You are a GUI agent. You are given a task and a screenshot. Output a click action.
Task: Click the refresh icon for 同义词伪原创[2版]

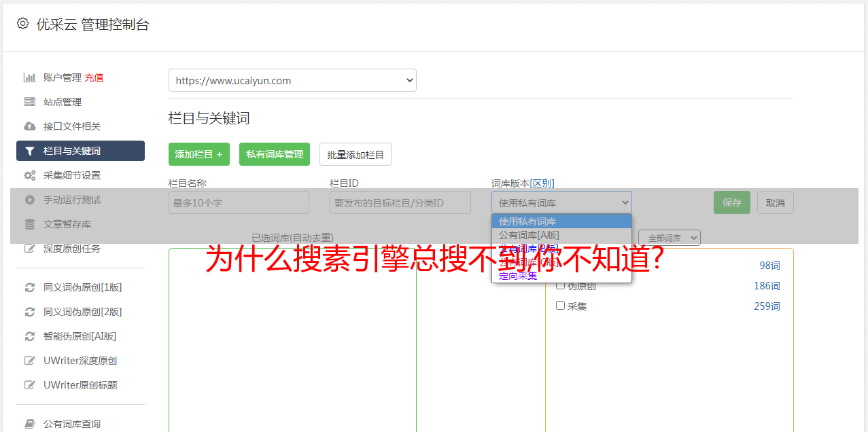(30, 312)
